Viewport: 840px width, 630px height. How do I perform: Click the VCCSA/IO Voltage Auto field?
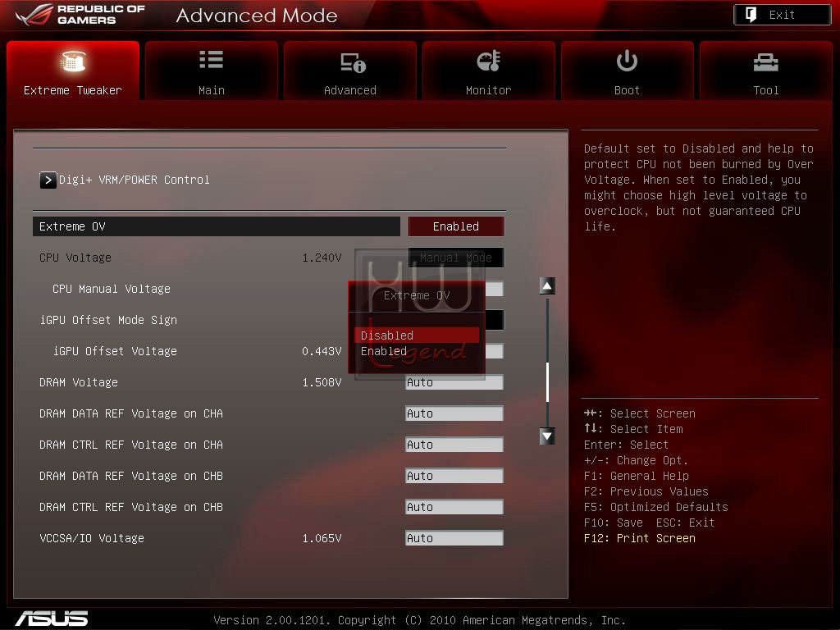454,538
